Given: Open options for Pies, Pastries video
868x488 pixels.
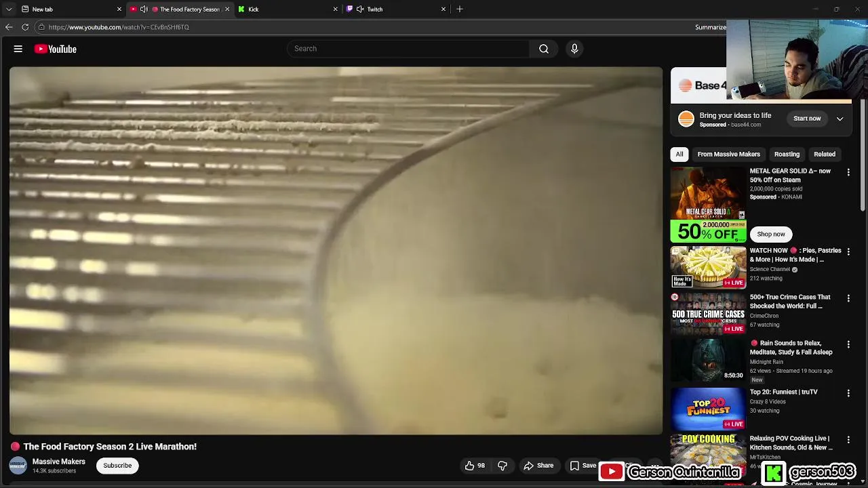Looking at the screenshot, I should 848,251.
